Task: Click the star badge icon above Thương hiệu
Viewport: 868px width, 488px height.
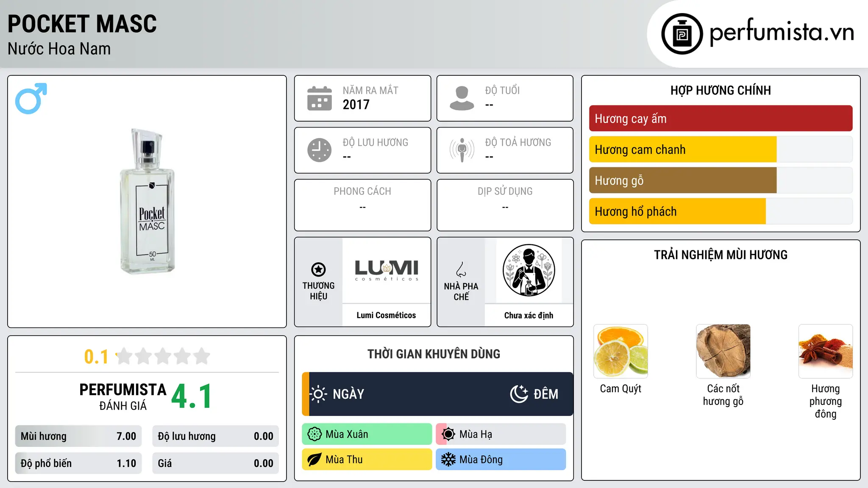Action: [318, 269]
